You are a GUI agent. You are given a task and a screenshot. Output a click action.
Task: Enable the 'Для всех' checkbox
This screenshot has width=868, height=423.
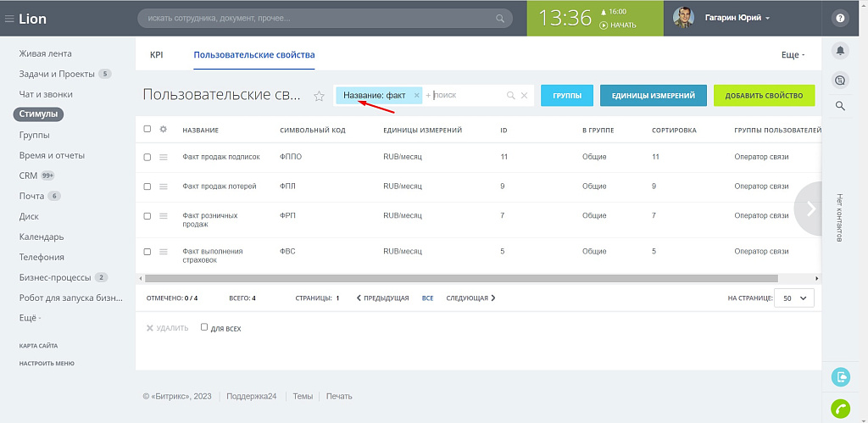pos(204,327)
